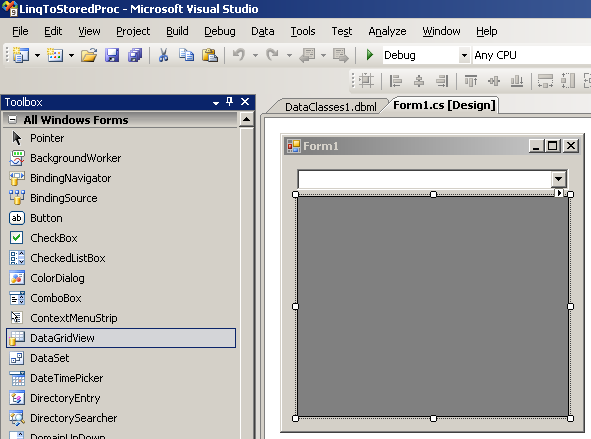Image resolution: width=591 pixels, height=439 pixels.
Task: Open the Edit menu
Action: tap(53, 31)
